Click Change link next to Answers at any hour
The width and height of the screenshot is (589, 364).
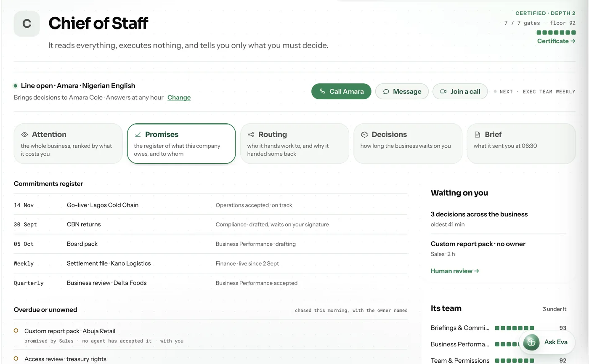tap(179, 97)
